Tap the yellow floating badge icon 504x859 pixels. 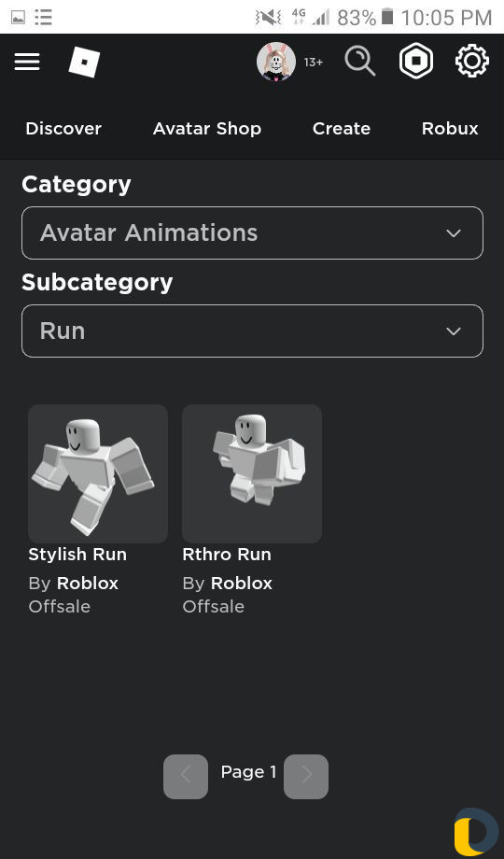tap(476, 832)
